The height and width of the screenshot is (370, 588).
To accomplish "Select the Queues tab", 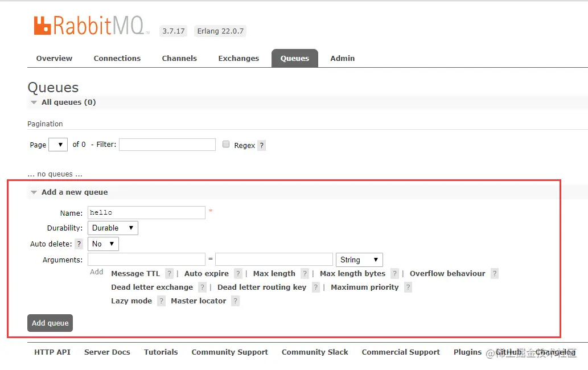I will click(x=295, y=59).
